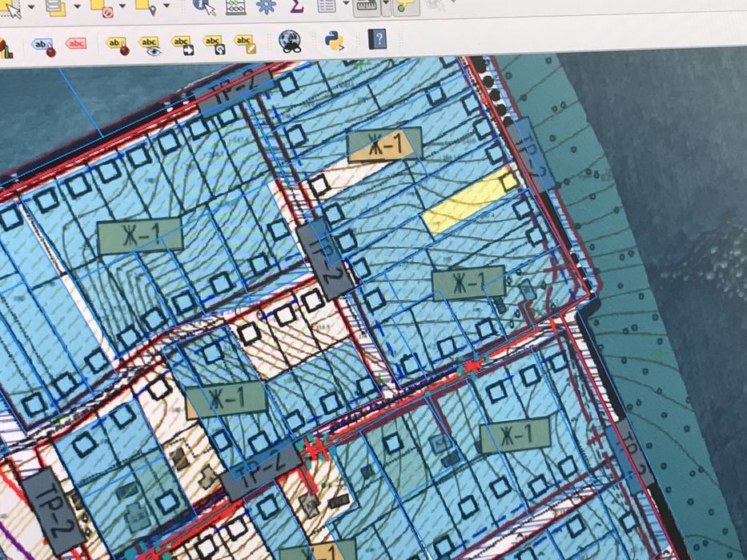Viewport: 747px width, 560px height.
Task: Activate the Change Label Properties tool
Action: 245,43
